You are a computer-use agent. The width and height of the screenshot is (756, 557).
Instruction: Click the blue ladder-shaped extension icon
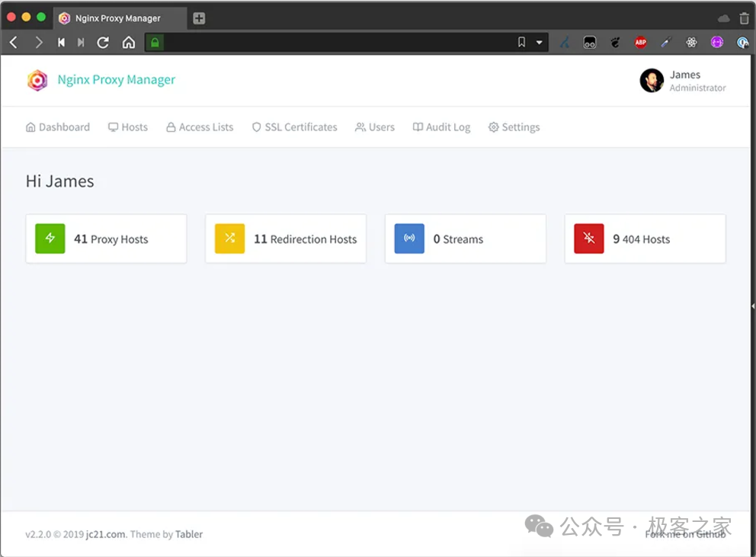click(565, 43)
